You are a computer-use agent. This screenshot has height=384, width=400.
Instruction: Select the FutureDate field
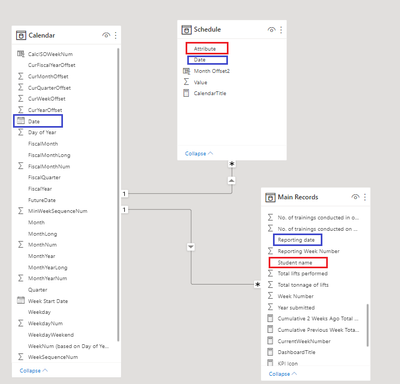(42, 200)
